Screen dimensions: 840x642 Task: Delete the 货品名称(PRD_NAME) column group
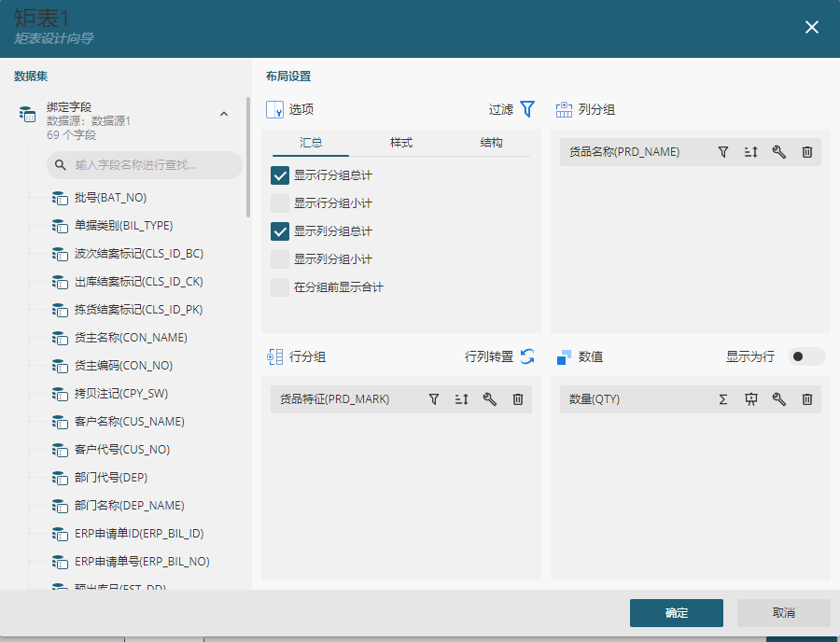[x=807, y=152]
